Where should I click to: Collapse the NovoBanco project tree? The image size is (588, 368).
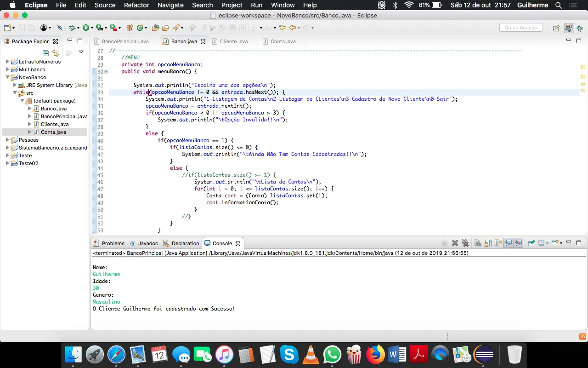pyautogui.click(x=7, y=77)
